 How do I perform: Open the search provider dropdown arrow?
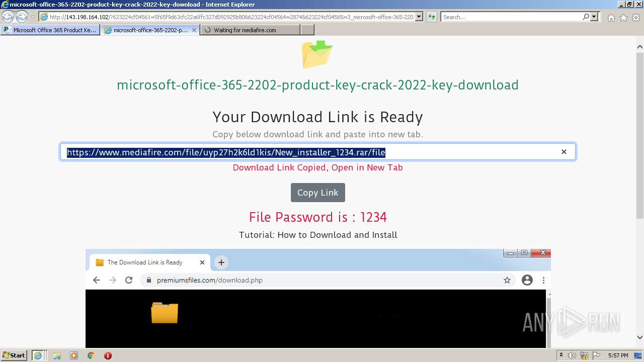594,17
